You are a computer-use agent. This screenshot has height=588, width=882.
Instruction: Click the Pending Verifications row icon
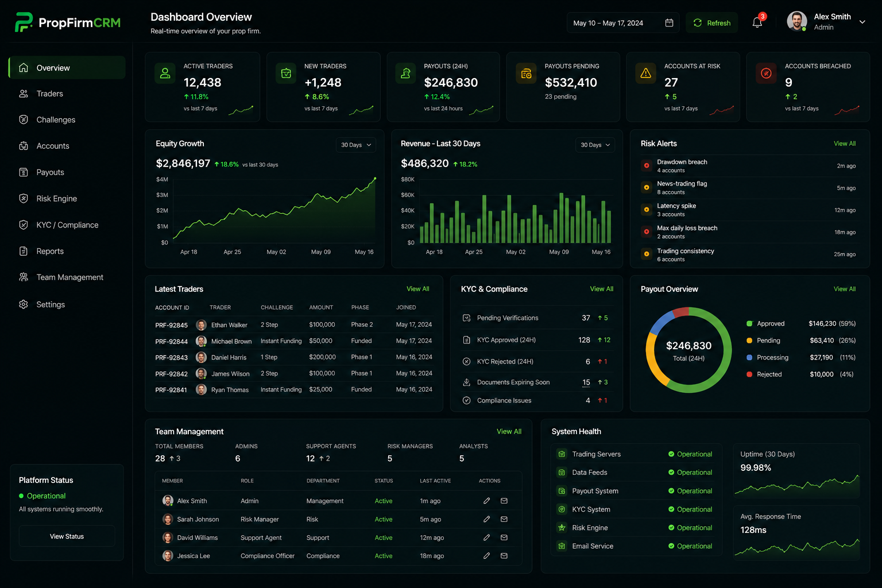tap(467, 318)
